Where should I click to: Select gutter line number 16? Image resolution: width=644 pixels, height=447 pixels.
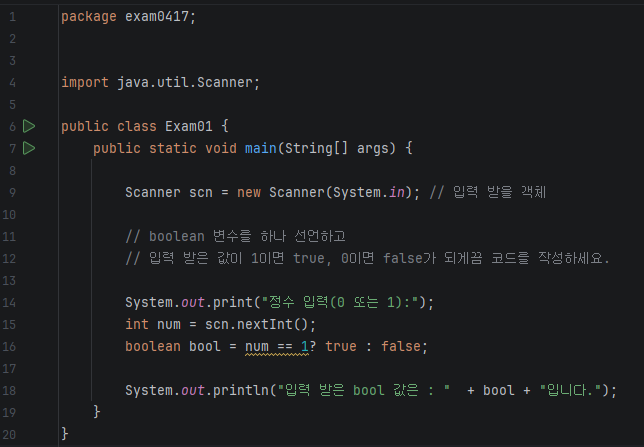(x=9, y=346)
